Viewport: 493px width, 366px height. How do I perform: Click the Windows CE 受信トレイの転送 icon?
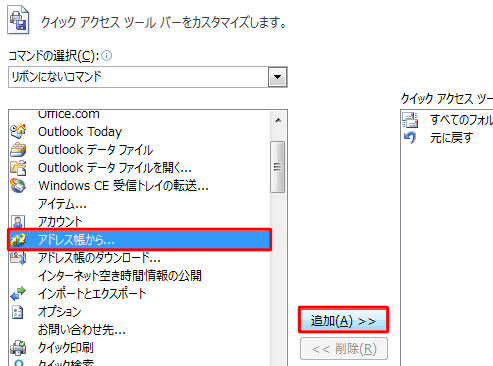[x=18, y=186]
